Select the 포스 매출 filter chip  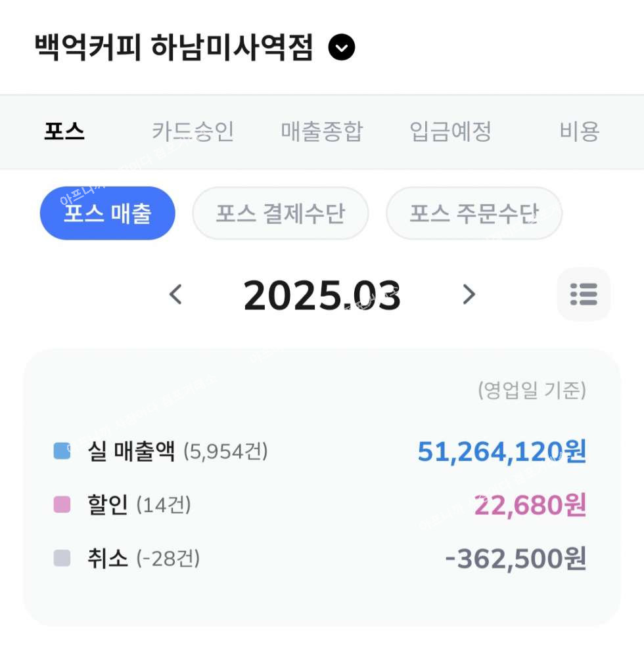pos(108,213)
